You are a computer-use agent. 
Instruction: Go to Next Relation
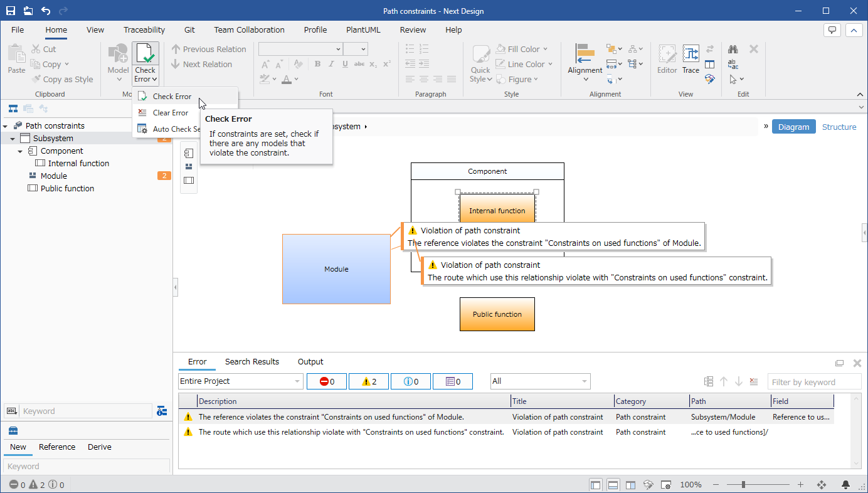201,64
